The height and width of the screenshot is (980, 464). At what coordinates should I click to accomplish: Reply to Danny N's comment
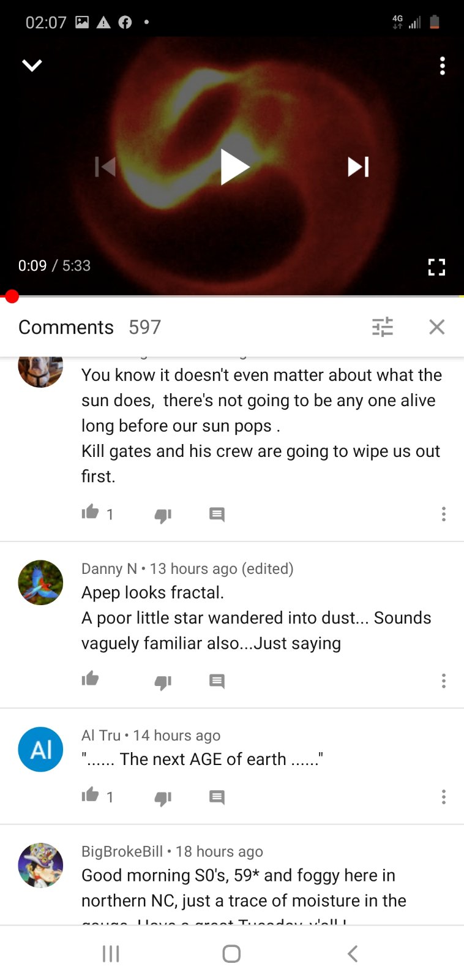click(x=217, y=681)
